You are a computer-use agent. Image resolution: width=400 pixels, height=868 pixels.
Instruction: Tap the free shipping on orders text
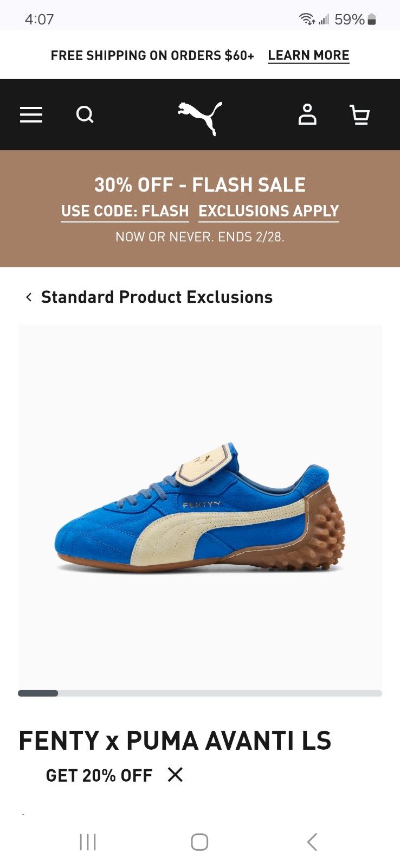(152, 55)
